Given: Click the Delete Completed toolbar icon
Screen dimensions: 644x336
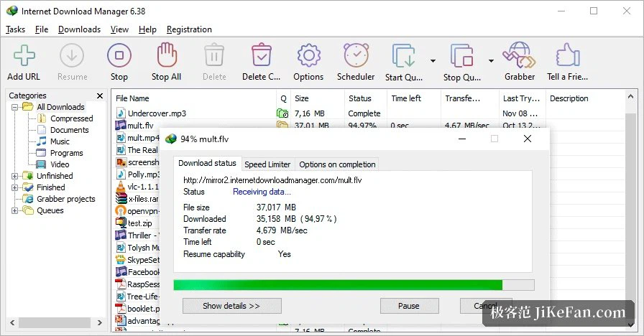Looking at the screenshot, I should [261, 55].
